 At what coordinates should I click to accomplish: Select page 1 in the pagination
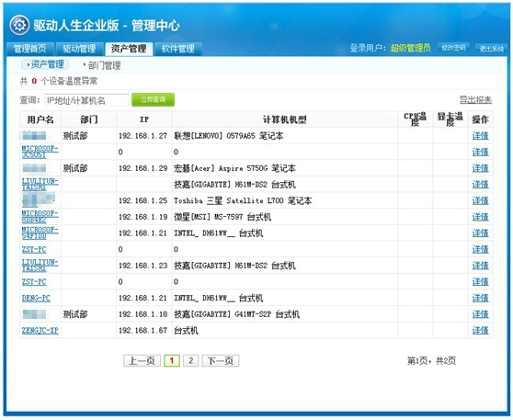(172, 361)
